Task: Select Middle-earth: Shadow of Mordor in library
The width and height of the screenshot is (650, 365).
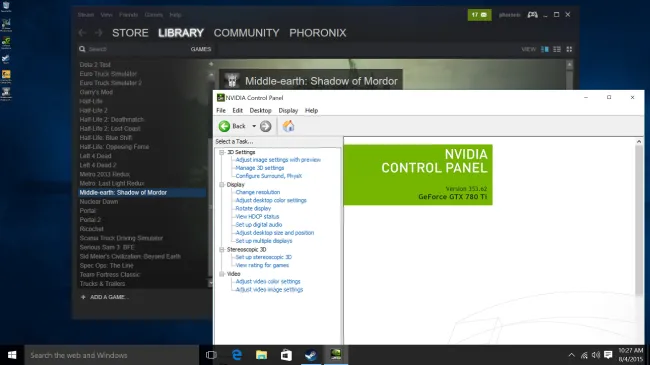Action: point(142,192)
